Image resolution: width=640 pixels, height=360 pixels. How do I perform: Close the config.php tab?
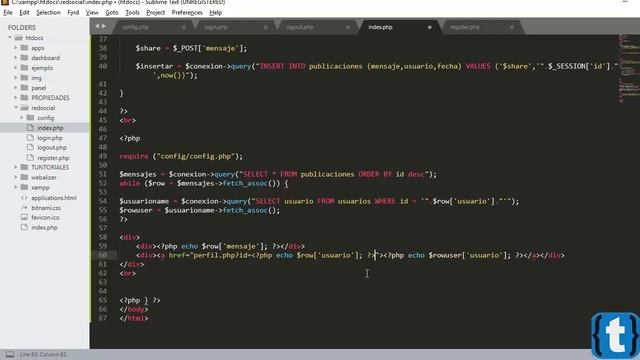[x=184, y=27]
